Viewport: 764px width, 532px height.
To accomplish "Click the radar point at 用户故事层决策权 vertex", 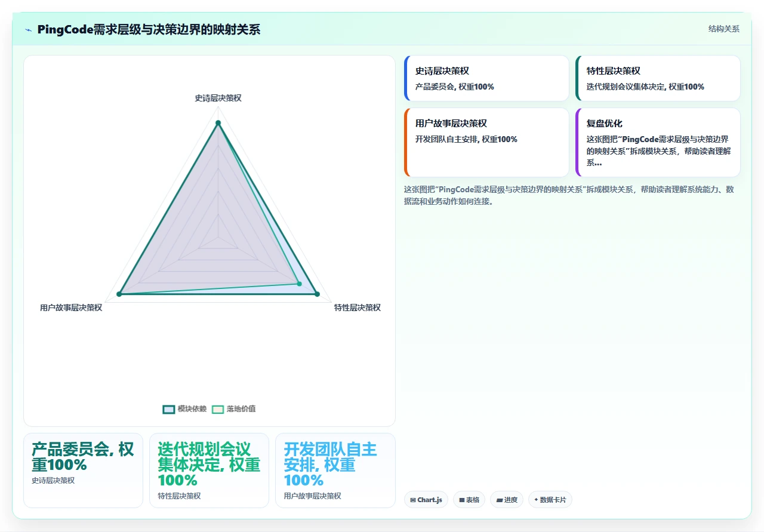I will click(x=119, y=294).
